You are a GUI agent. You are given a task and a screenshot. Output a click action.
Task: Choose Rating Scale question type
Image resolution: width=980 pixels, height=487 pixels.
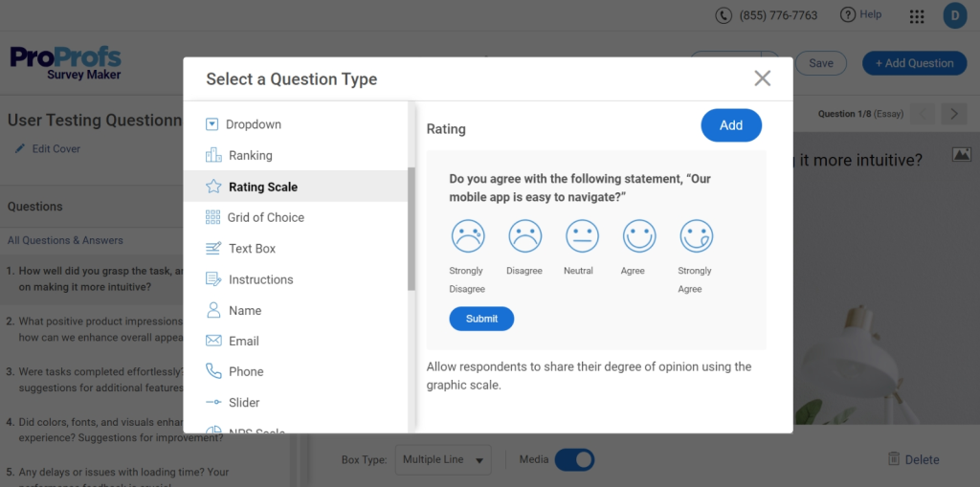coord(296,187)
